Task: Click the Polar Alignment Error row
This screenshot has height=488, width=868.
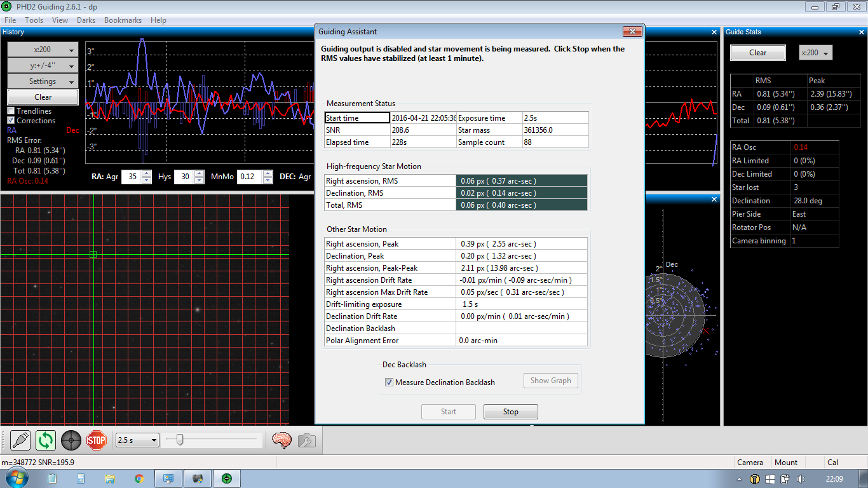Action: click(456, 341)
